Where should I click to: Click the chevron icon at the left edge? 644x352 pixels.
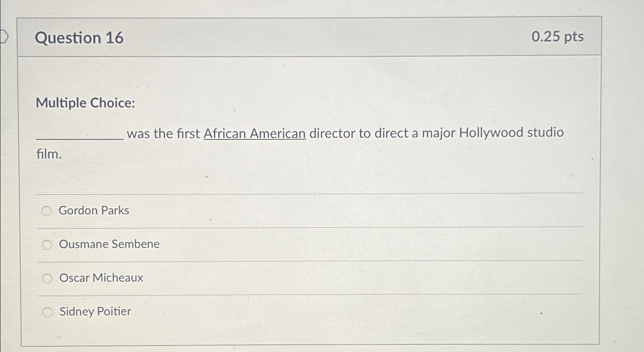tap(4, 36)
